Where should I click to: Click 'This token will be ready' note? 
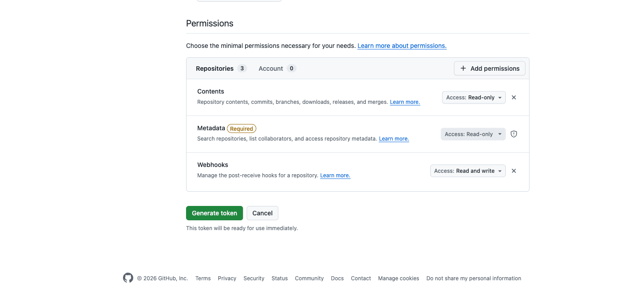[242, 228]
